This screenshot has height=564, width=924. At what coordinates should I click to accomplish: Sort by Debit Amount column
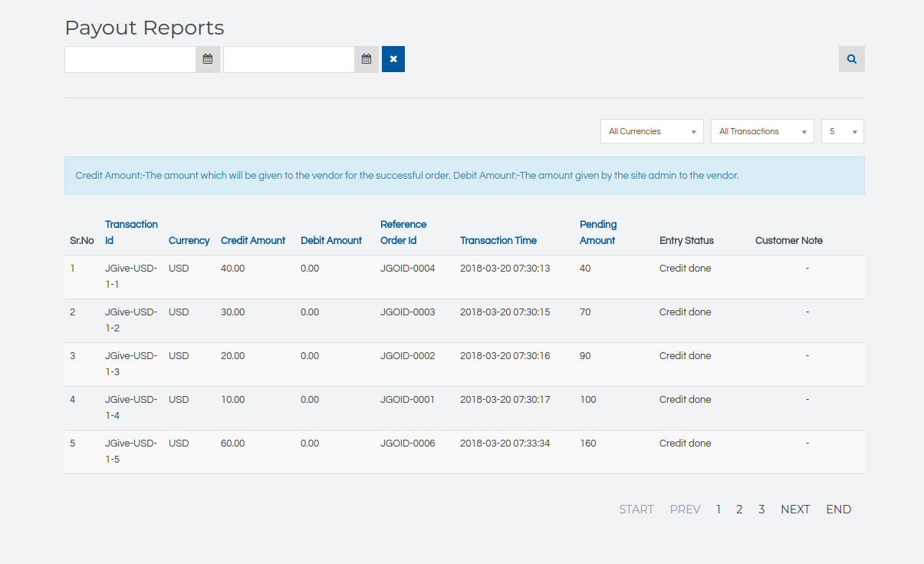pos(331,240)
